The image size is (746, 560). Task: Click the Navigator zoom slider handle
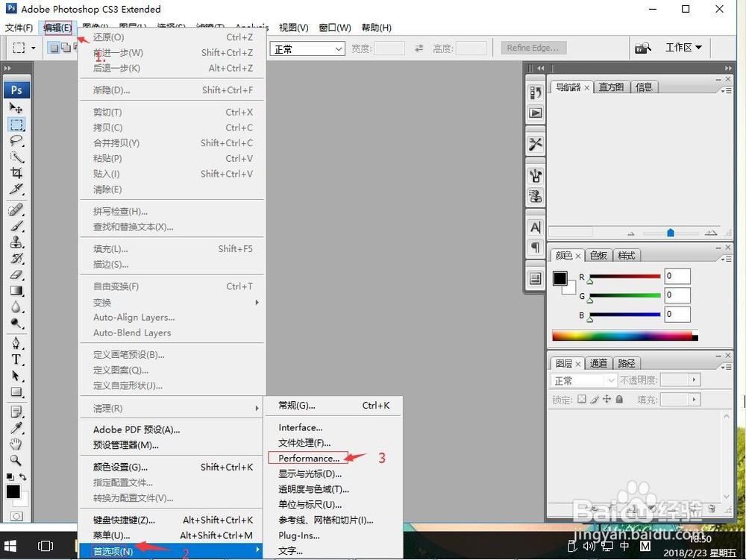click(x=671, y=233)
